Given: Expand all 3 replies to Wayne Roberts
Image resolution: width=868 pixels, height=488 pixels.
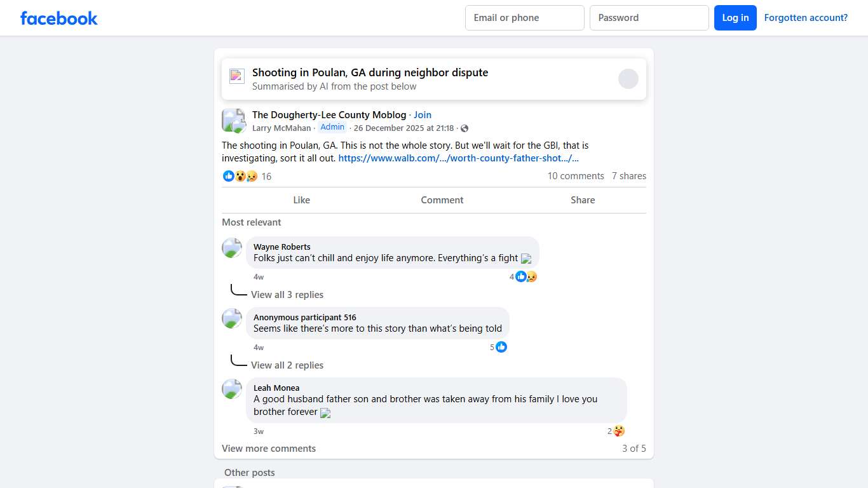Looking at the screenshot, I should coord(287,295).
